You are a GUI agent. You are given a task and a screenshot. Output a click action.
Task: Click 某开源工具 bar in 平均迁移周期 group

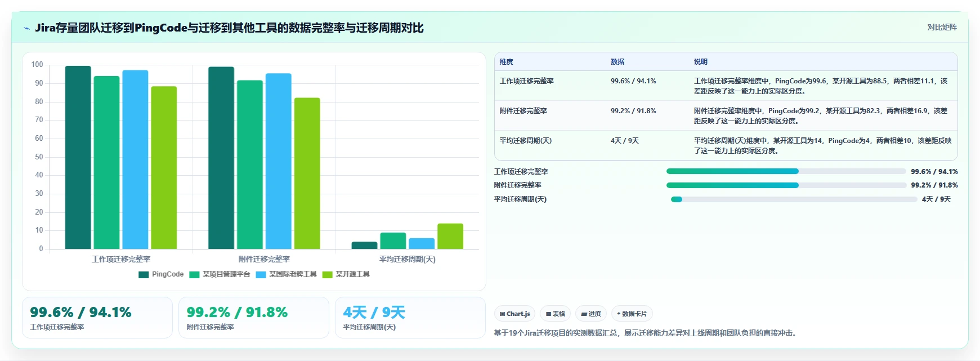(450, 236)
